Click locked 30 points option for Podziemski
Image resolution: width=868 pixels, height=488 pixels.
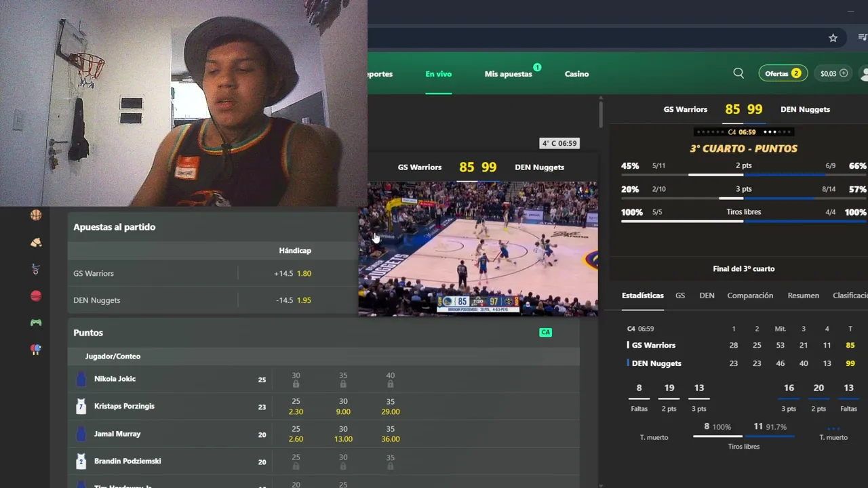(x=343, y=462)
